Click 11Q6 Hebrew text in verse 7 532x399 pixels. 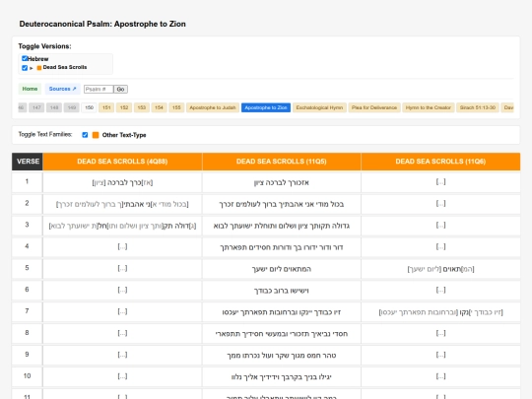point(440,312)
